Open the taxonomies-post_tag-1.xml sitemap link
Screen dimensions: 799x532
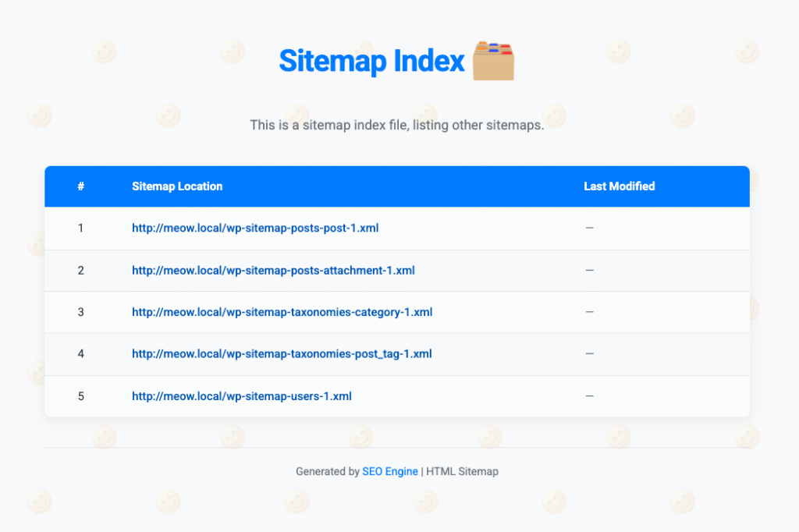[x=282, y=354]
